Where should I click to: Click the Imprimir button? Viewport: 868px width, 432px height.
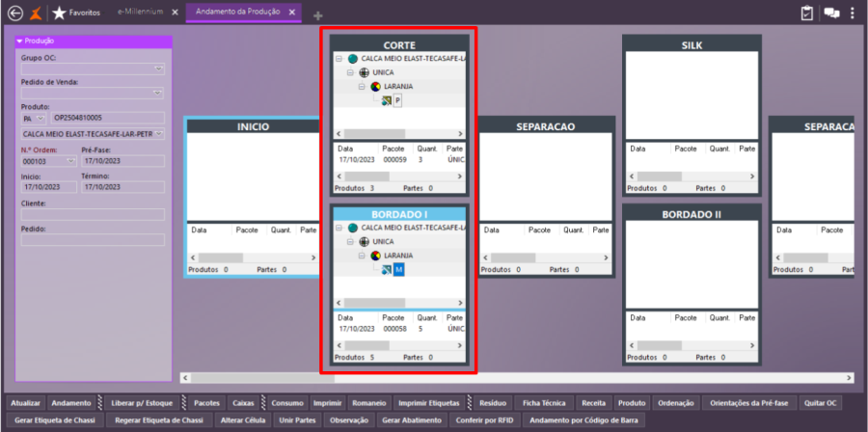click(327, 403)
